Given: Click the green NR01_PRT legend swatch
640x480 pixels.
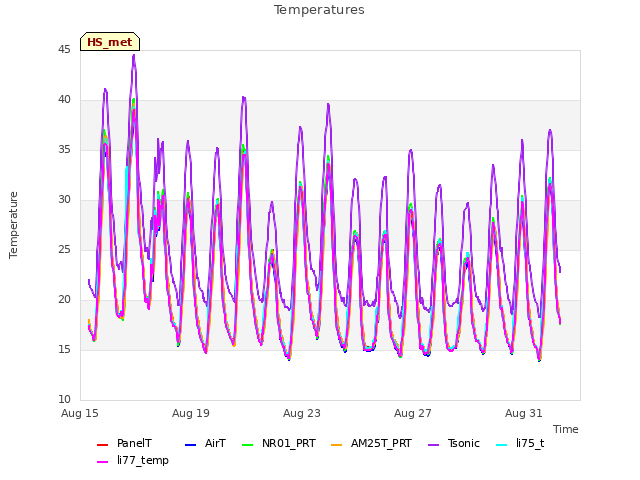Looking at the screenshot, I should [x=247, y=444].
